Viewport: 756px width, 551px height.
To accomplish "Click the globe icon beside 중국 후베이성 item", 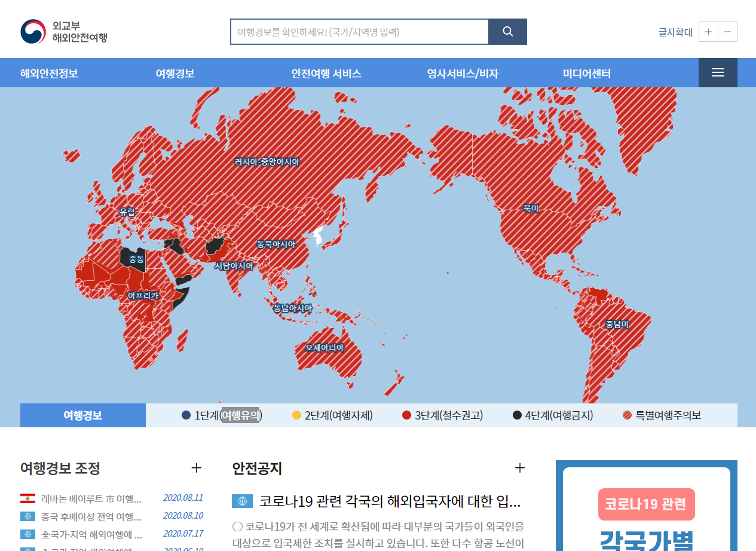I will coord(27,516).
